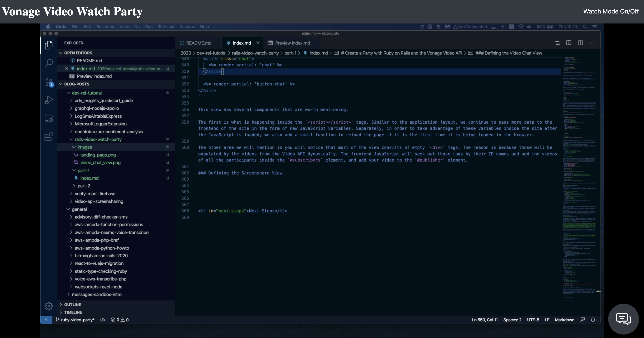The width and height of the screenshot is (644, 338).
Task: Open index.md under part-1 folder
Action: [x=89, y=178]
